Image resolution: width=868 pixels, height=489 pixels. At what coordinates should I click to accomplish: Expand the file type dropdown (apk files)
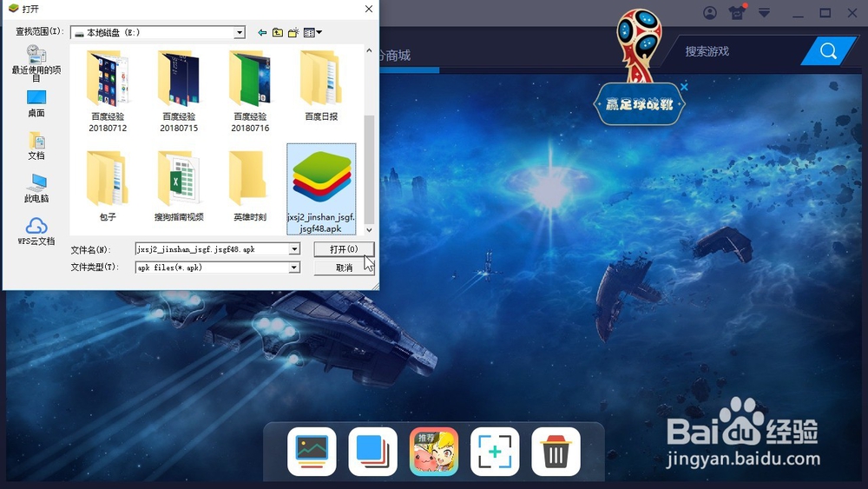[x=295, y=268]
